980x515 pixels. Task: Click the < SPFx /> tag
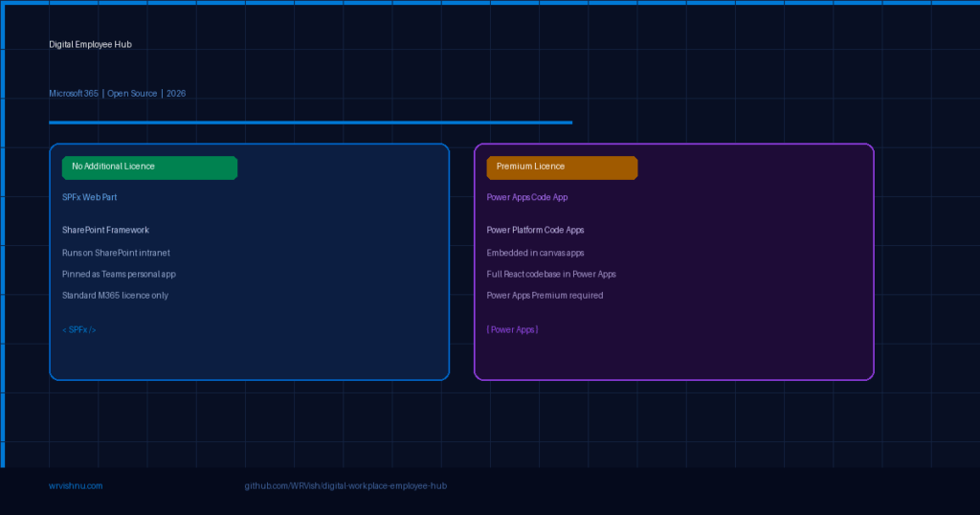pos(78,329)
